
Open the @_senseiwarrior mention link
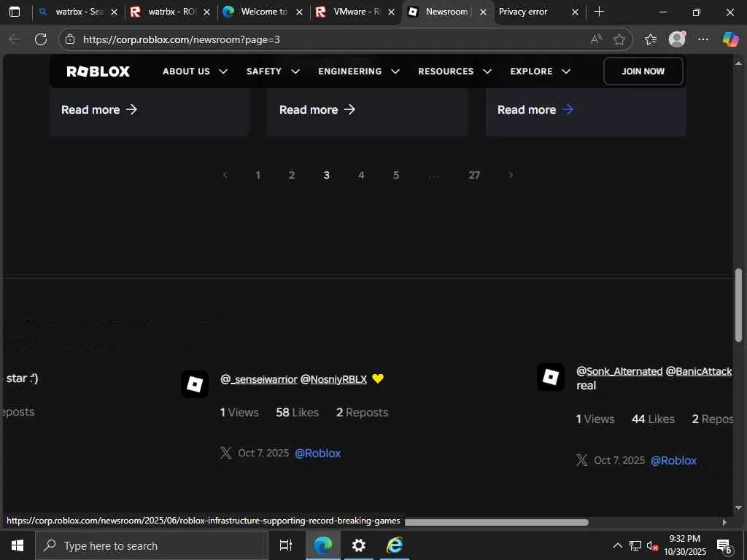259,379
